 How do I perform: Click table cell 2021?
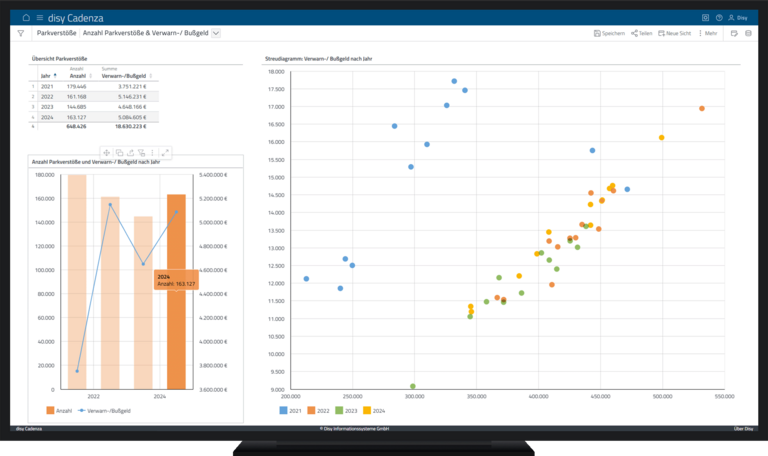point(47,87)
